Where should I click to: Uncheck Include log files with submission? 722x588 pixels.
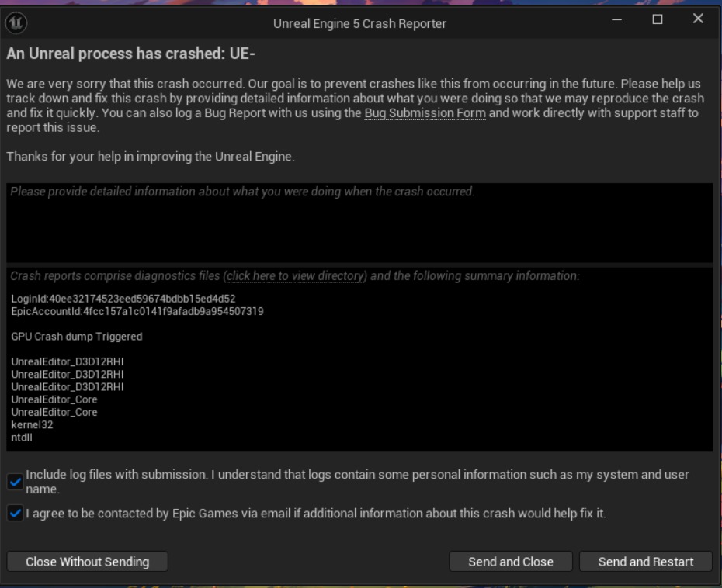click(16, 482)
